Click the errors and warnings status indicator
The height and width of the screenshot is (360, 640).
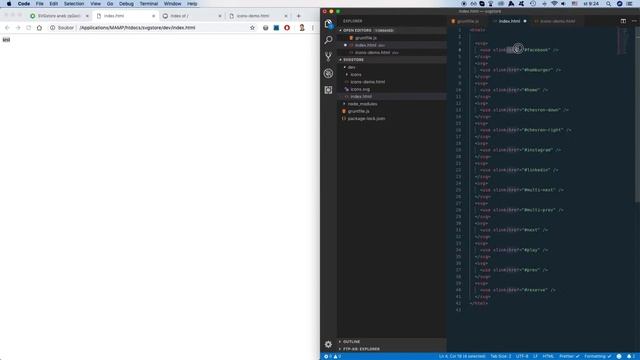pyautogui.click(x=333, y=356)
